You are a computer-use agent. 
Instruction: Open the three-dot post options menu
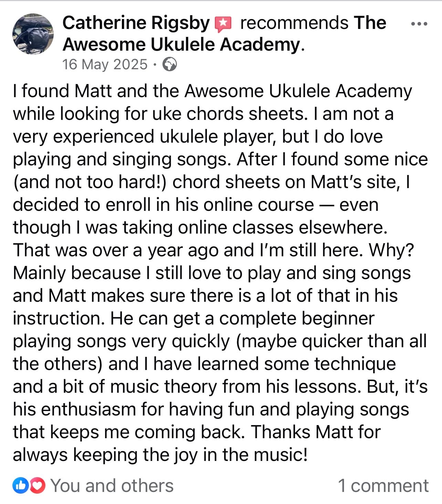(419, 24)
